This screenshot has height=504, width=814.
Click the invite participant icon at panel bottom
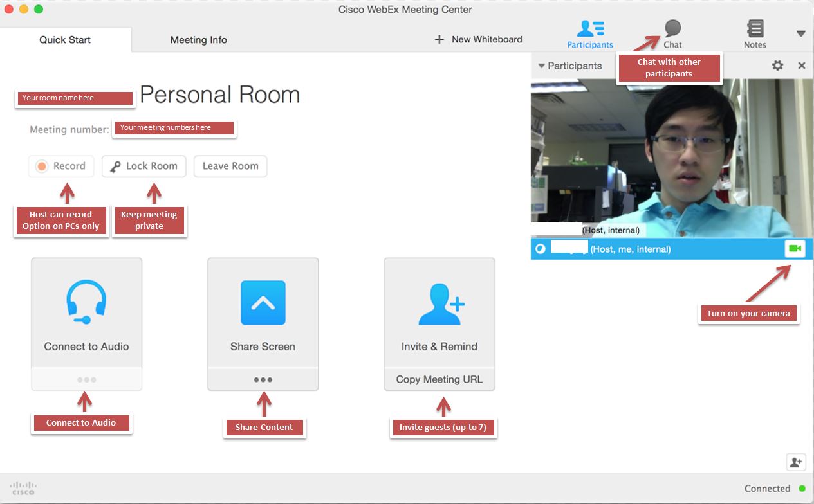(796, 462)
